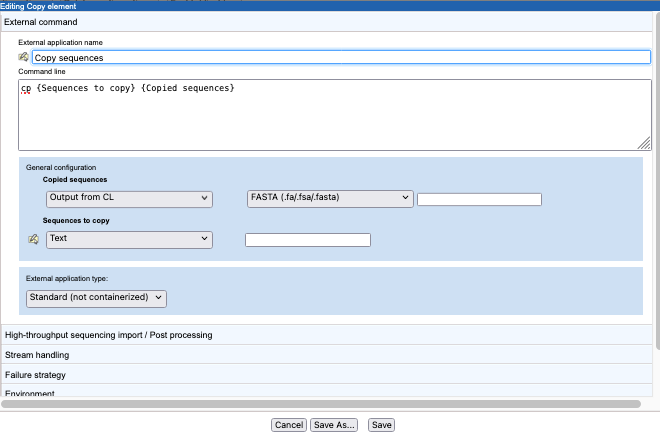This screenshot has height=440, width=660.
Task: Expand the Failure strategy section
Action: point(35,375)
